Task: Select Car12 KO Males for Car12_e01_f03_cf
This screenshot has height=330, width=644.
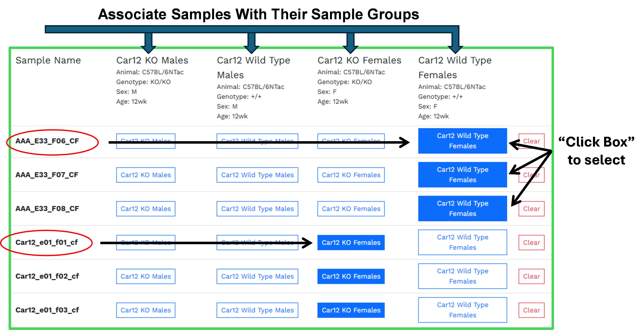Action: click(x=146, y=310)
